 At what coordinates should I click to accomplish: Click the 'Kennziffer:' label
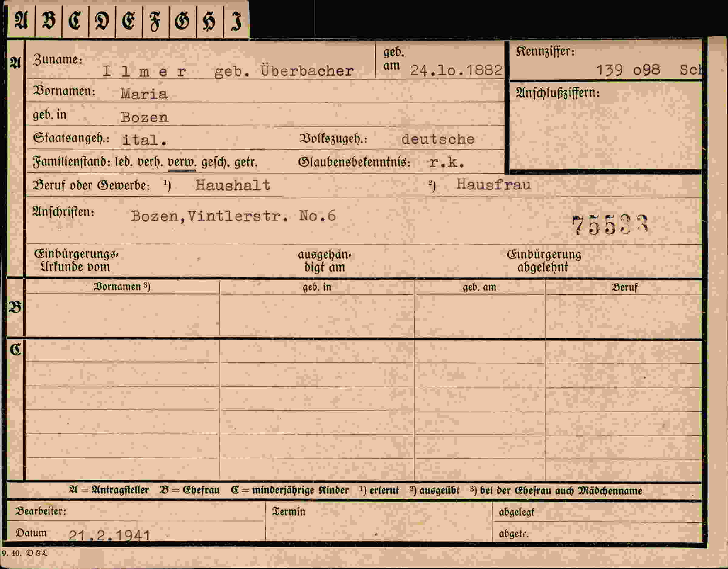[545, 51]
